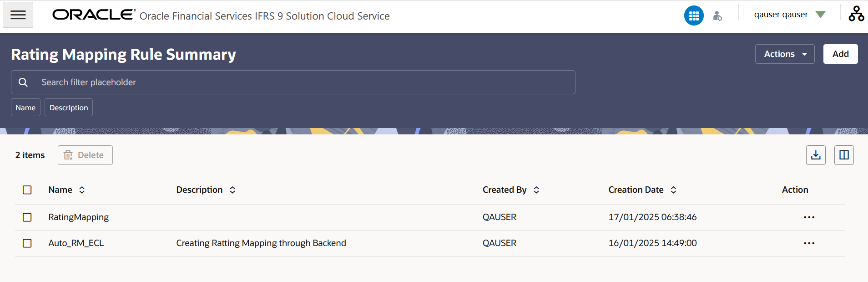Click the Delete button
The height and width of the screenshot is (282, 868).
(x=85, y=155)
